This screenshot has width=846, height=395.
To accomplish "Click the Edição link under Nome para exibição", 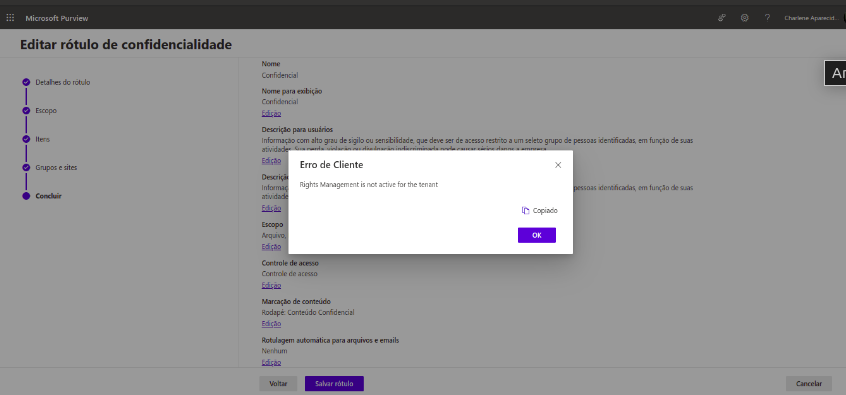I will coord(271,113).
